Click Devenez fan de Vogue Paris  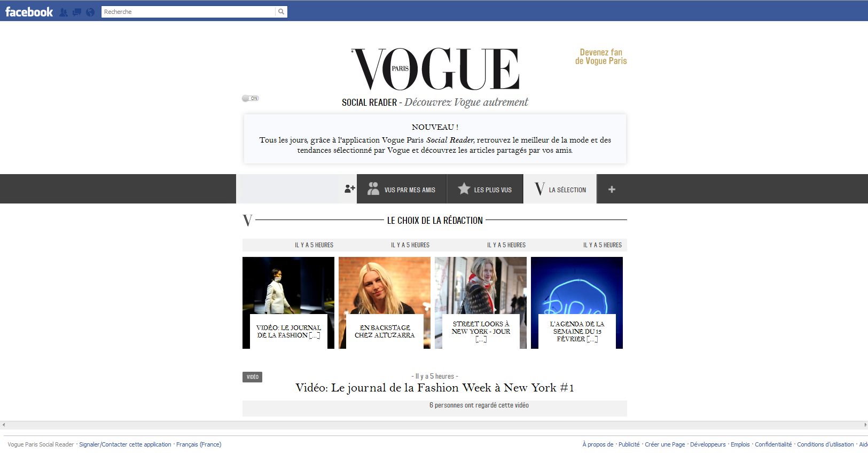pos(601,57)
